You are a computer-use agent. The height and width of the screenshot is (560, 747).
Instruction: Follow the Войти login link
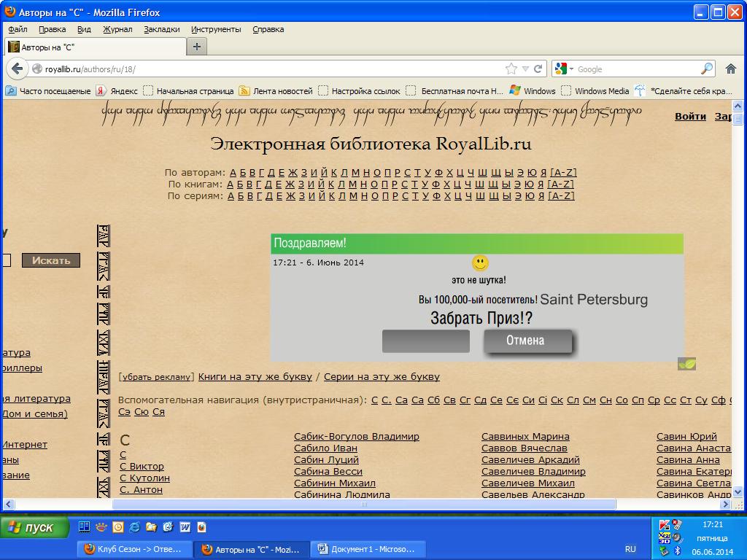pos(690,116)
